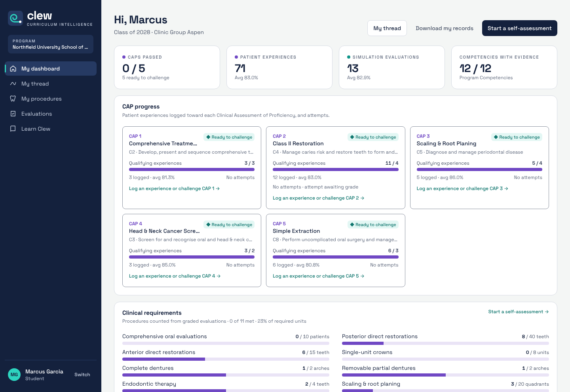Go to My dashboard in sidebar
This screenshot has width=570, height=392.
pos(51,69)
